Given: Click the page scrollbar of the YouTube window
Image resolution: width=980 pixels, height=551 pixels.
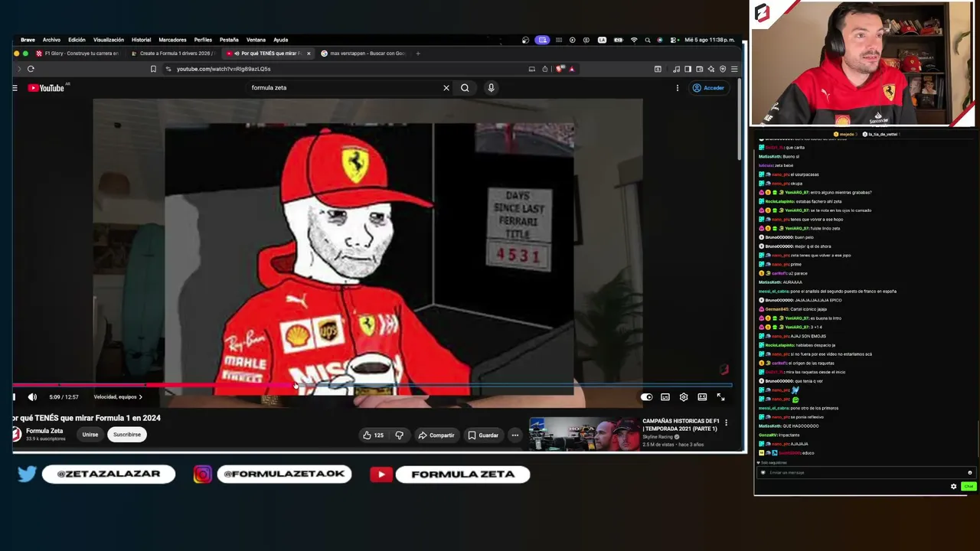Looking at the screenshot, I should click(x=740, y=119).
